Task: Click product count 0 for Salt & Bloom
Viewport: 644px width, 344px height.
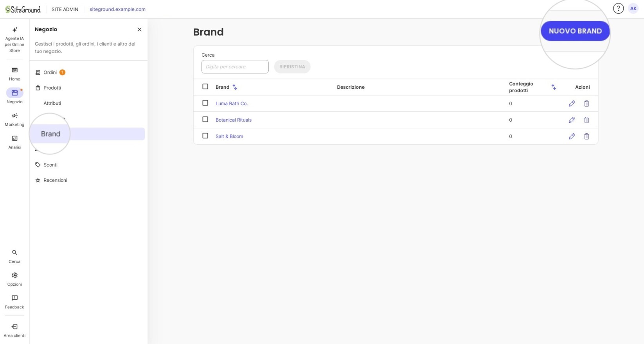Action: coord(511,136)
